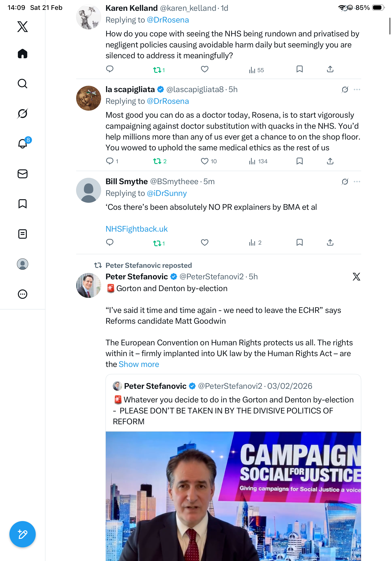This screenshot has width=392, height=561.
Task: Open more options on Bill Smythe's post
Action: [357, 182]
